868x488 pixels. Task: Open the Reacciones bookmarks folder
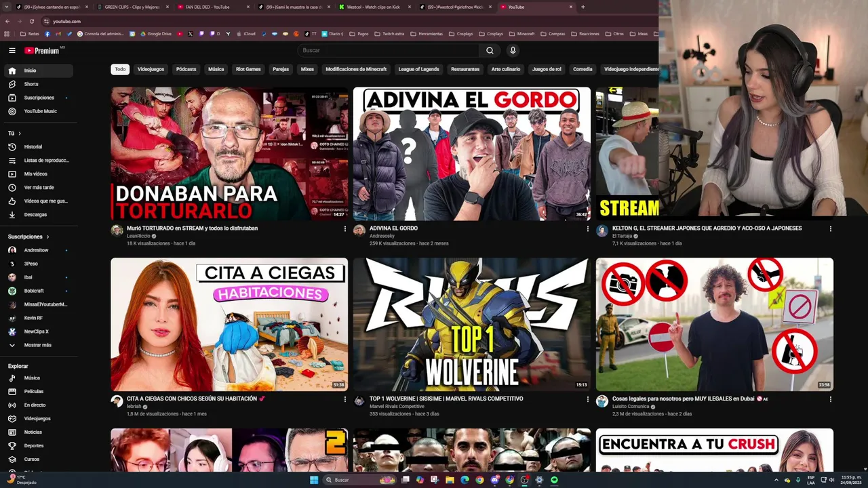585,34
